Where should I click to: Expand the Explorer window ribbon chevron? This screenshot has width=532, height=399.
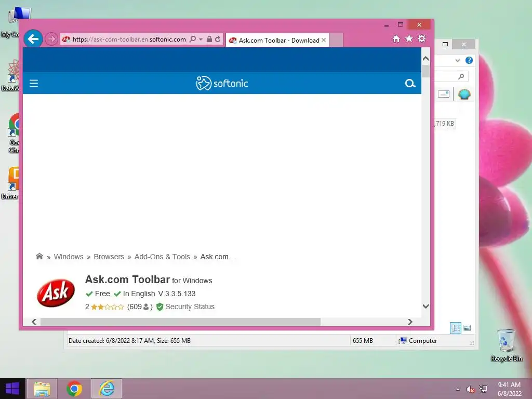(x=457, y=60)
